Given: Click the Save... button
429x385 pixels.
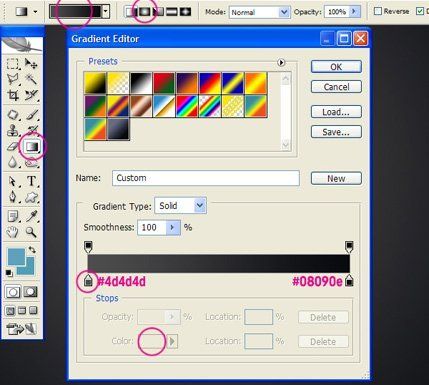Looking at the screenshot, I should click(336, 132).
